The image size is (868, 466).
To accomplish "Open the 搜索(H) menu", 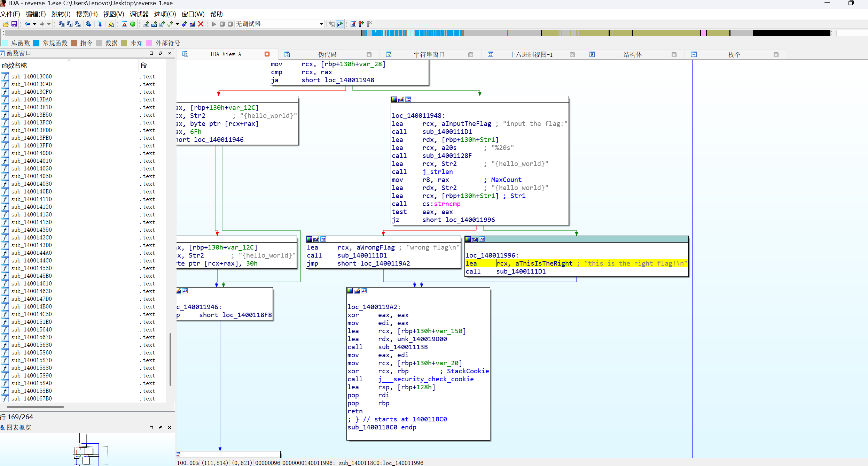I will tap(87, 14).
